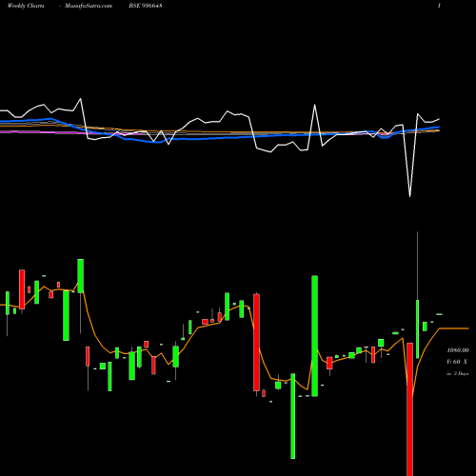
Task: Click the "V: 60 X" volume label
Action: point(457,362)
